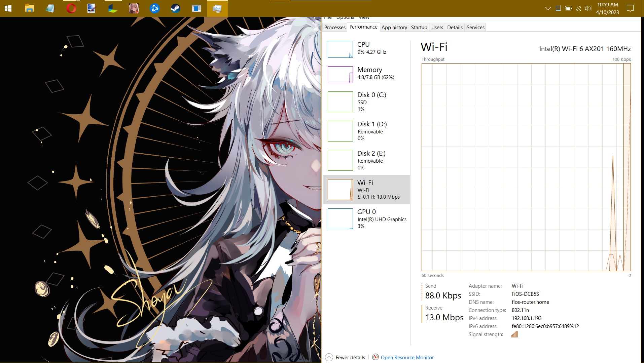The image size is (644, 363).
Task: Open the volume speaker tray icon
Action: pyautogui.click(x=588, y=8)
